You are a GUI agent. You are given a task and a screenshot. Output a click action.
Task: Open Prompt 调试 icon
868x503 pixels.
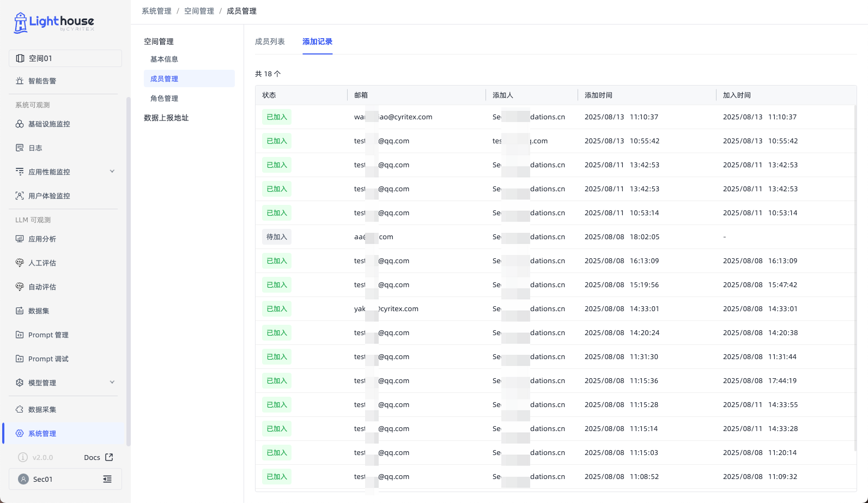20,359
